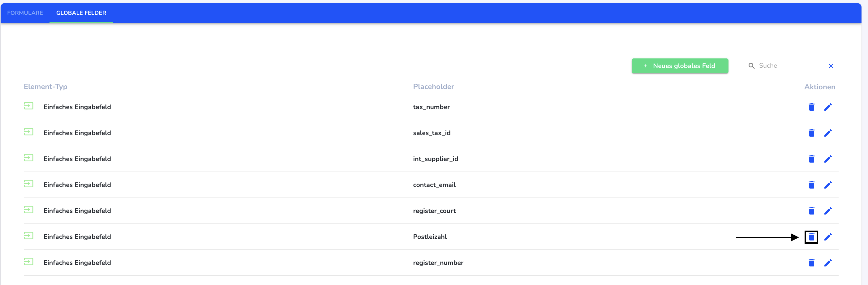
Task: Click the search magnifier icon
Action: click(x=751, y=66)
